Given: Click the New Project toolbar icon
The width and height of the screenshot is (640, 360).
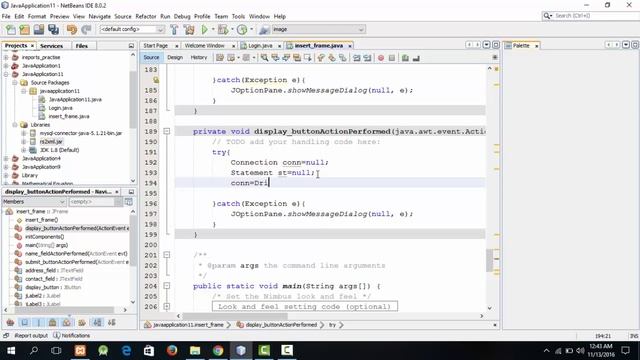Looking at the screenshot, I should tap(24, 29).
